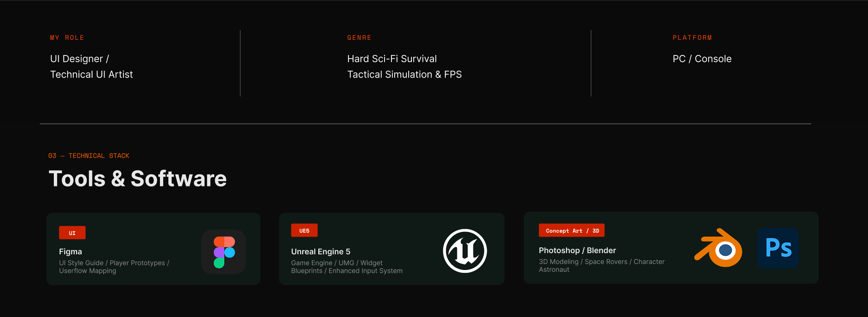Select the Figma card title
This screenshot has height=317, width=868.
(70, 252)
